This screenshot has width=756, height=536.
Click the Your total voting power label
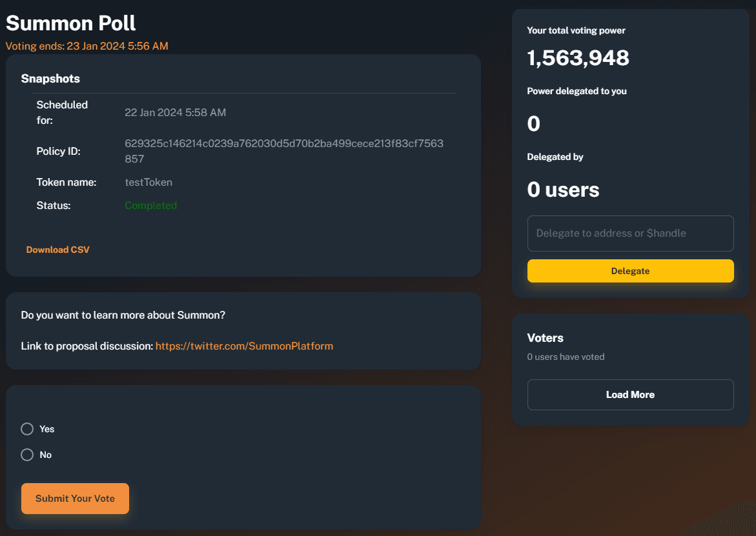[576, 30]
